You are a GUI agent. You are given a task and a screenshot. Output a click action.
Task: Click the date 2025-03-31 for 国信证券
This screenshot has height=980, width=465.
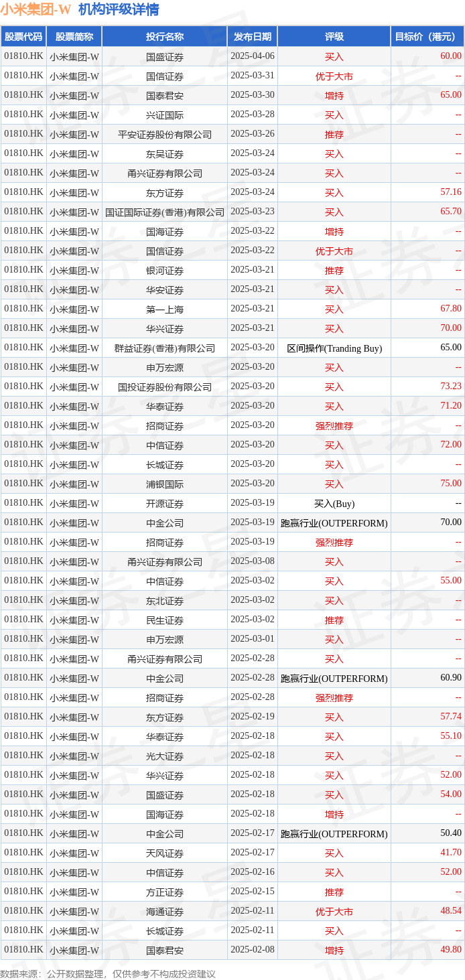click(253, 76)
